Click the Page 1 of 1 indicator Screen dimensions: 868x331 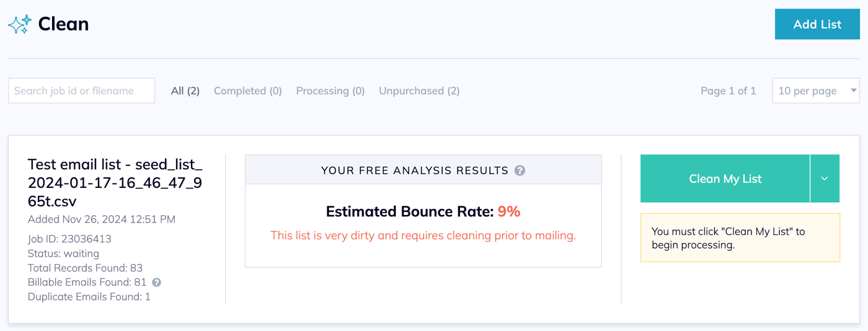pyautogui.click(x=728, y=90)
